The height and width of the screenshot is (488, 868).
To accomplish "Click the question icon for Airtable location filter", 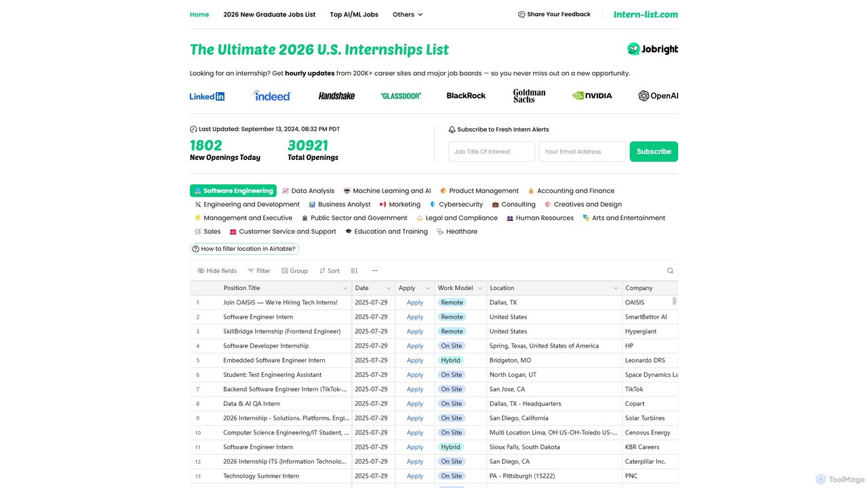I will [196, 249].
